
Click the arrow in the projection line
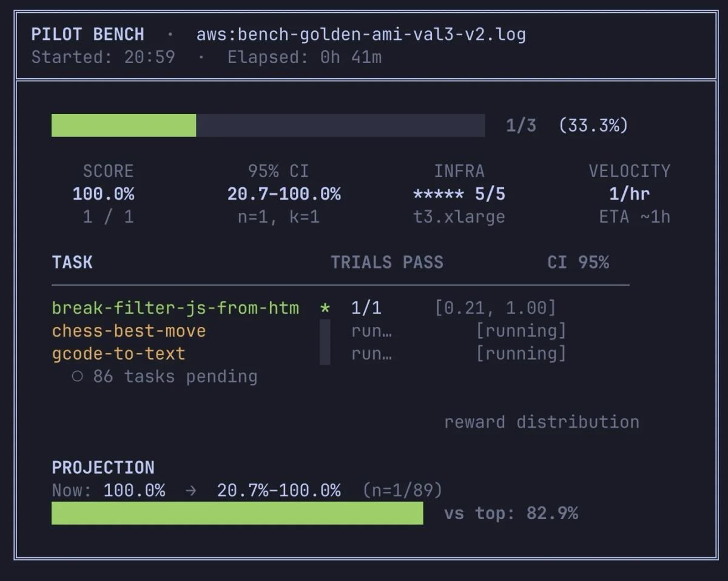tap(191, 491)
